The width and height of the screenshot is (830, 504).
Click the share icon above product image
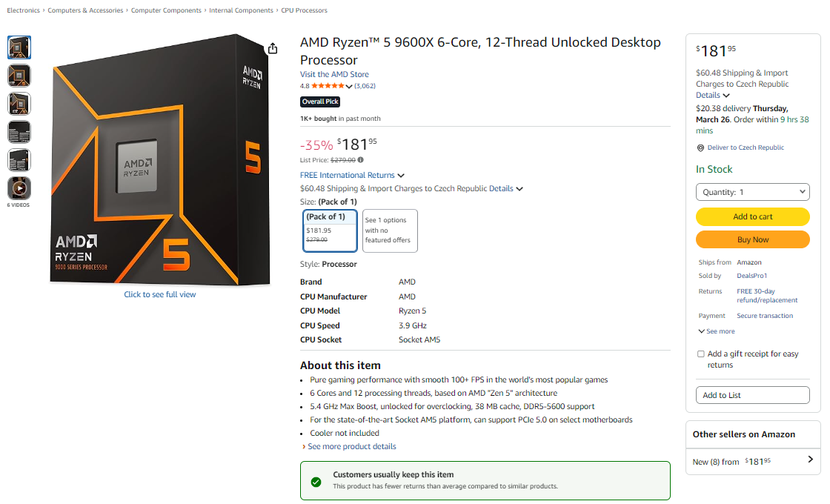coord(273,48)
